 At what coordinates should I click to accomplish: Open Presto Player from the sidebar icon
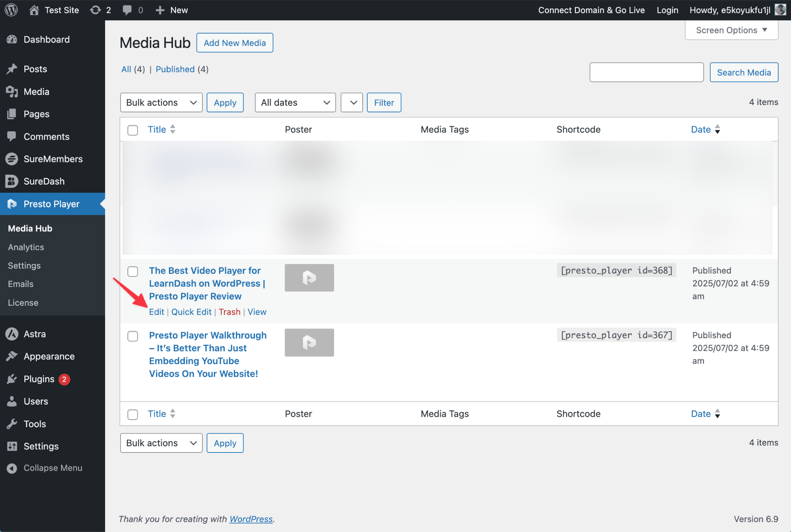(x=12, y=204)
